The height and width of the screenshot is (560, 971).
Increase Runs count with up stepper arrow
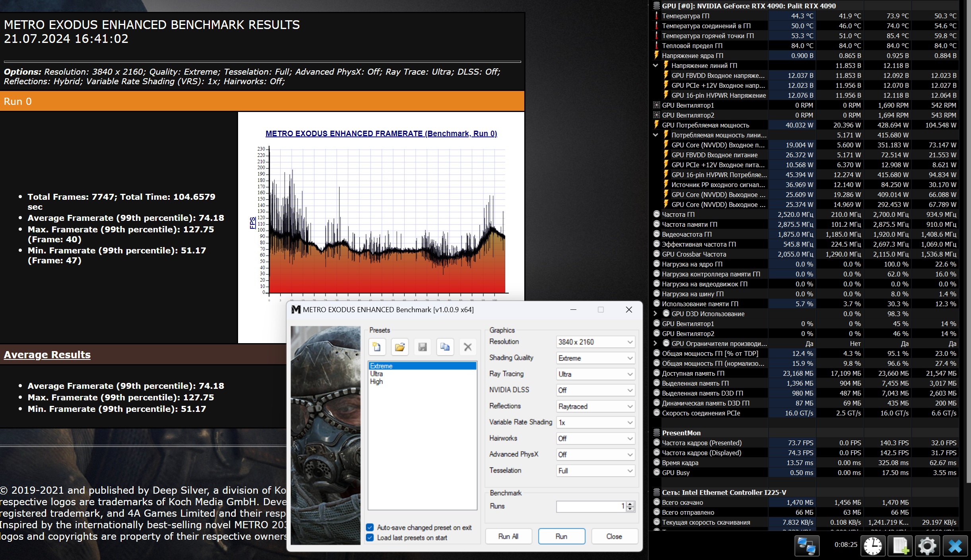(630, 504)
